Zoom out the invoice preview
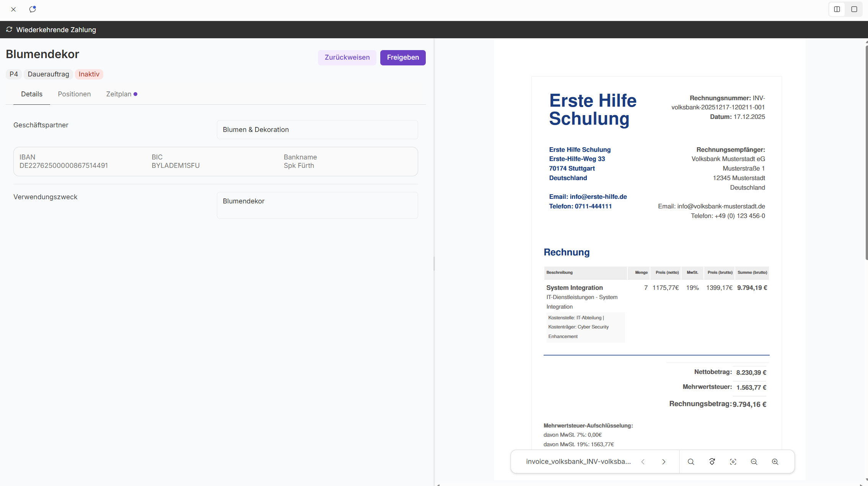Screen dimensions: 868x486 point(754,462)
